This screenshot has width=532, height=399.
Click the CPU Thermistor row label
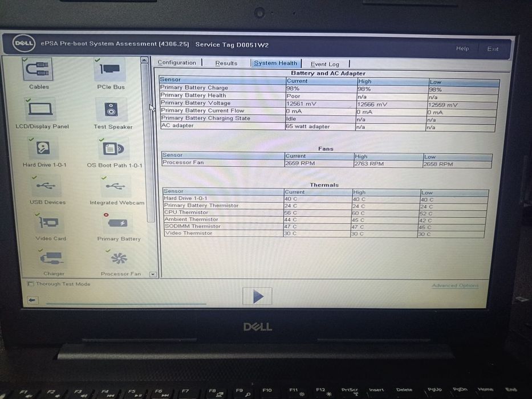coord(186,213)
